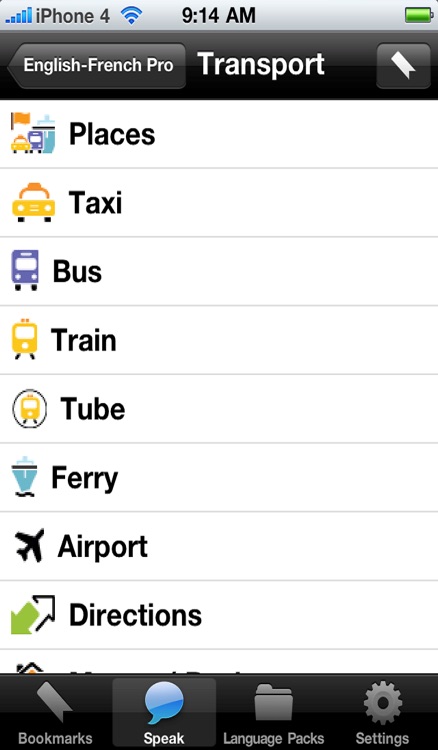This screenshot has height=750, width=438.
Task: Tap the blue Ferry boat icon
Action: tap(24, 477)
